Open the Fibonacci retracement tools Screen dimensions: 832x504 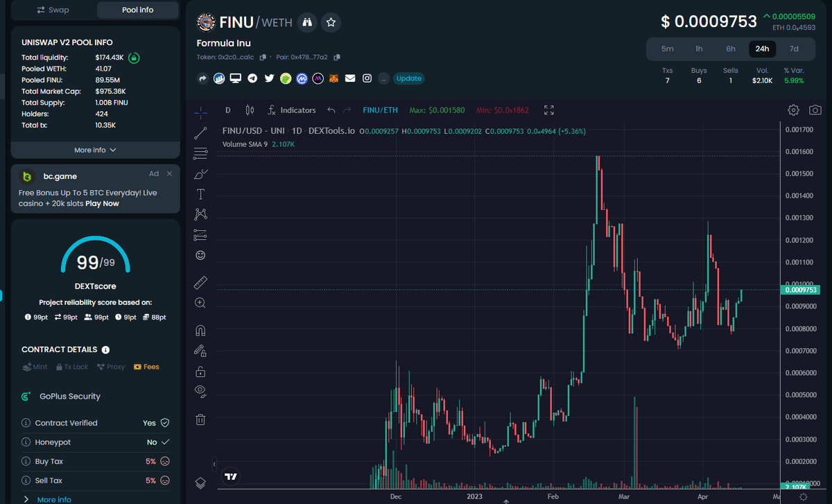tap(200, 153)
